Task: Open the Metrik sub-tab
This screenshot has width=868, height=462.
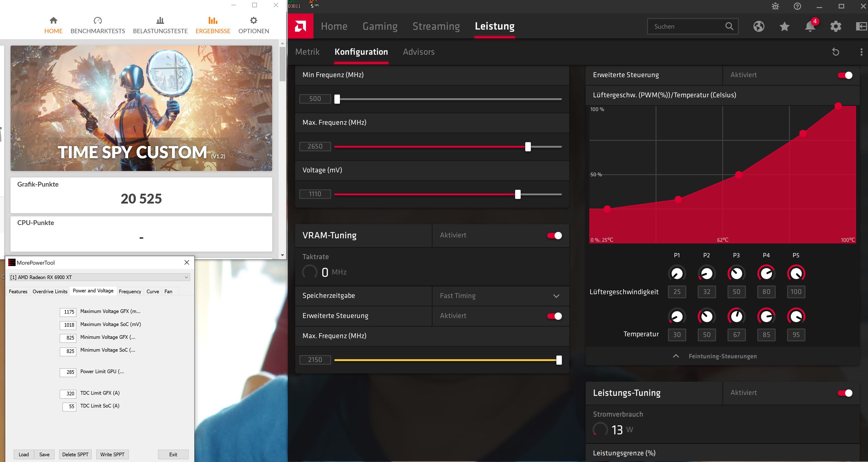Action: pyautogui.click(x=307, y=52)
